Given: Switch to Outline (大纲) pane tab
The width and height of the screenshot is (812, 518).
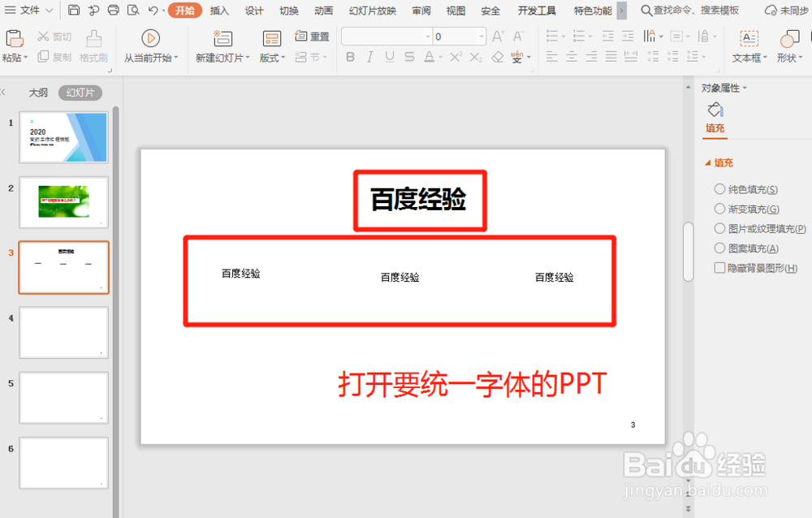Looking at the screenshot, I should click(x=38, y=93).
